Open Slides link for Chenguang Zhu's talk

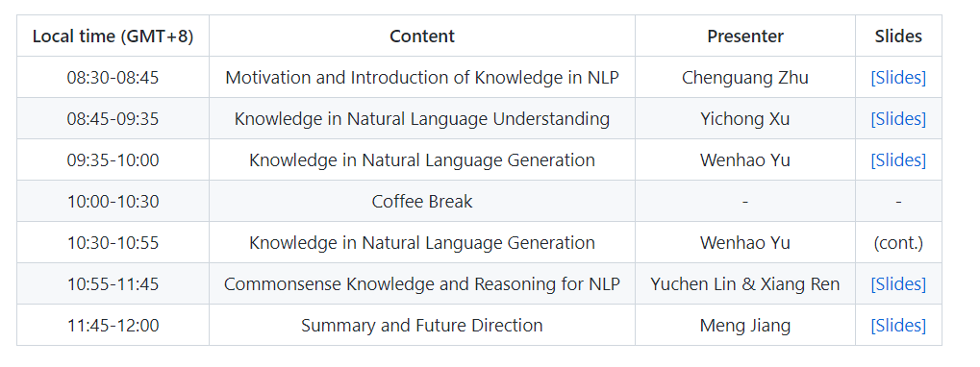pos(898,78)
